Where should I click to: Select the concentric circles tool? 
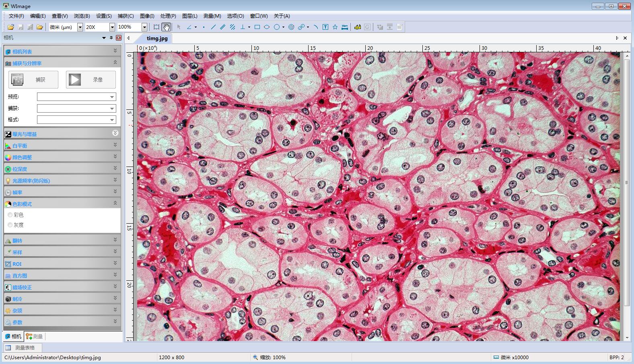point(291,27)
